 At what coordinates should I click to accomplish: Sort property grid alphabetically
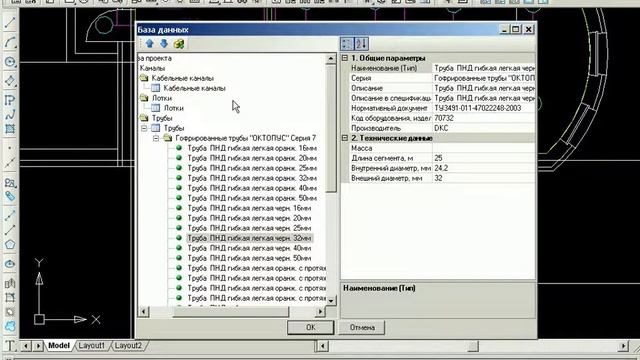[x=361, y=44]
